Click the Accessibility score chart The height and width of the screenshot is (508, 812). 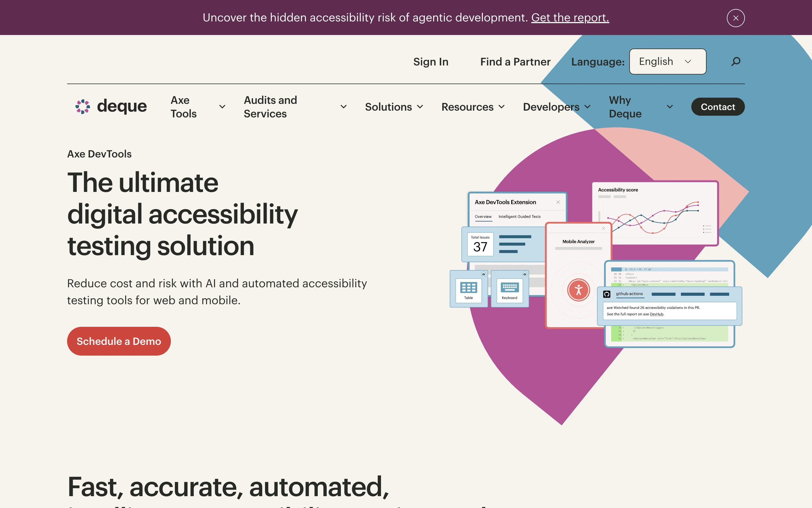(x=655, y=213)
